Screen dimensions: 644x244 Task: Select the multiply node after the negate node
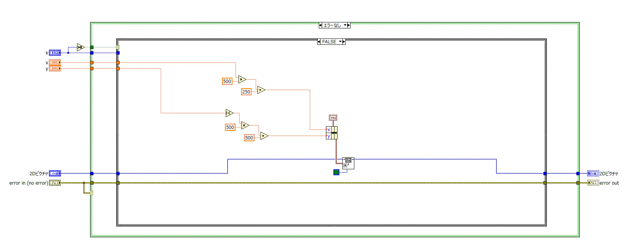click(x=245, y=125)
